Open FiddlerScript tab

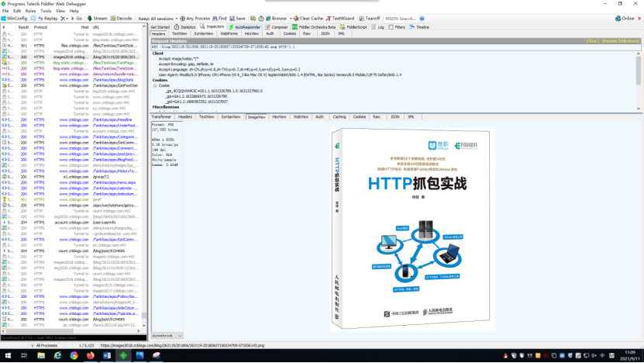coord(353,27)
